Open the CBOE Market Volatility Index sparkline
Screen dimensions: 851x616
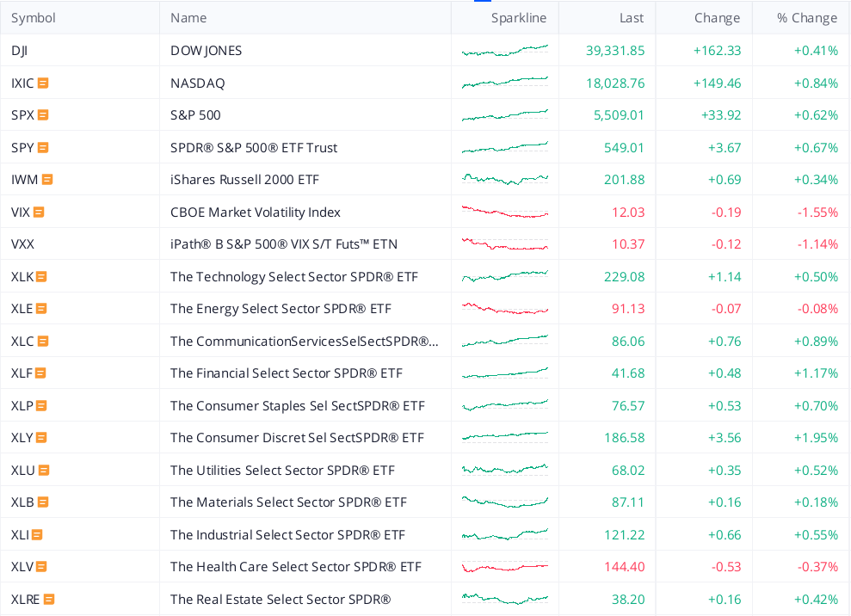pyautogui.click(x=505, y=213)
